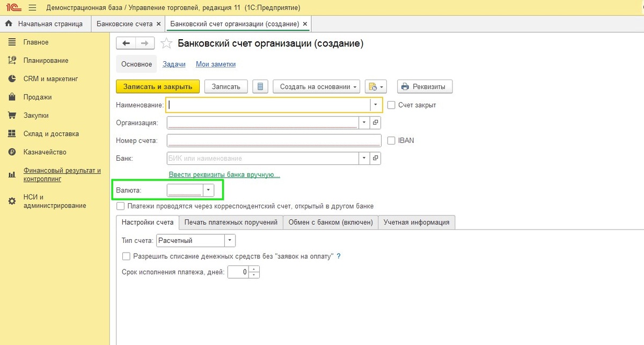Open the Закупки section in sidebar

pos(36,116)
